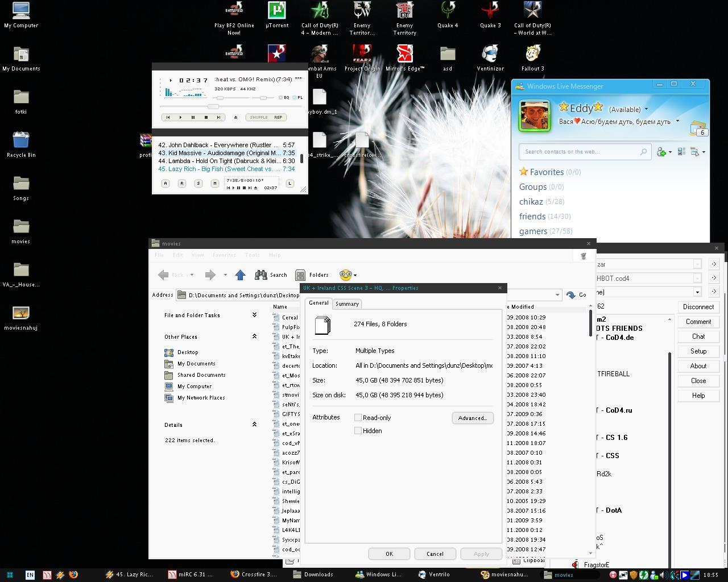Skip to previous track in Winamp
Image resolution: width=728 pixels, height=582 pixels.
click(x=168, y=117)
